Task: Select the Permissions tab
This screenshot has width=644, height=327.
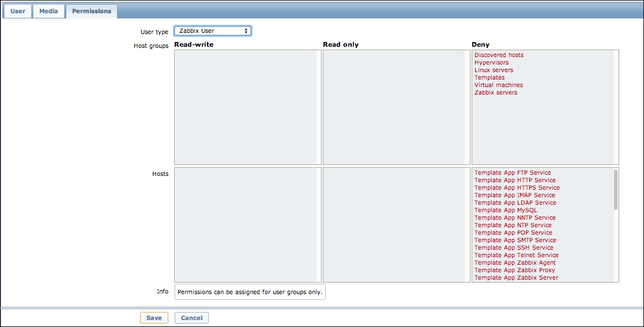Action: coord(92,11)
